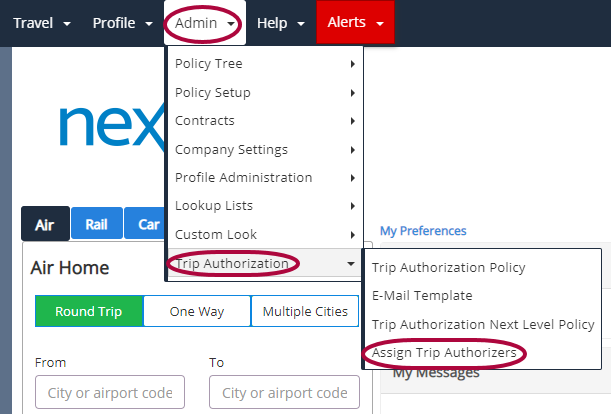Open the Help menu

coord(281,23)
